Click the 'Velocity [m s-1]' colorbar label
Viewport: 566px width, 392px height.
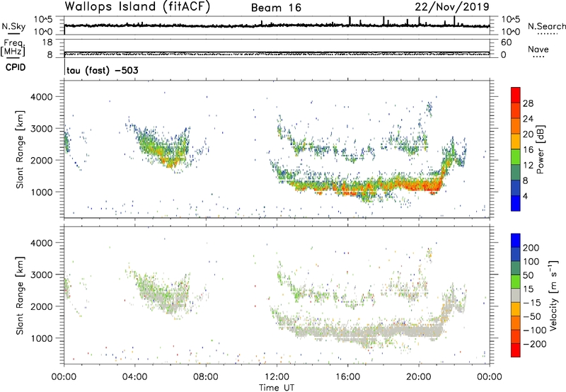554,295
